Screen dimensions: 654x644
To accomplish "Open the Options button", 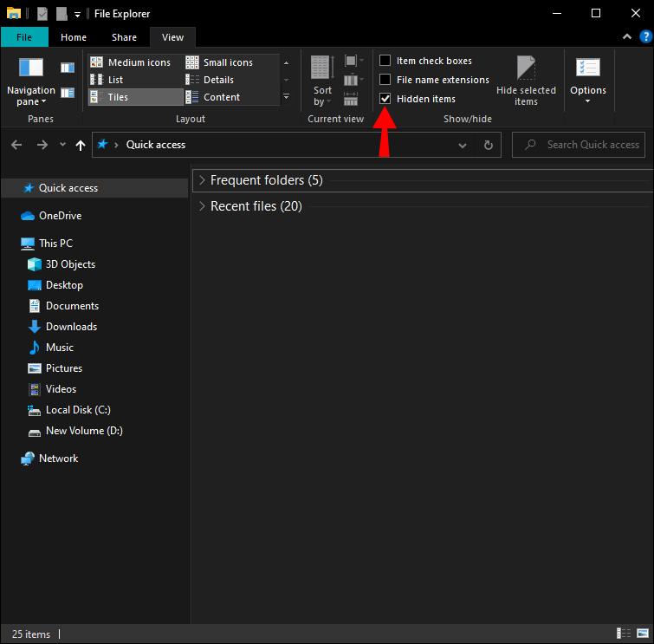I will (587, 81).
